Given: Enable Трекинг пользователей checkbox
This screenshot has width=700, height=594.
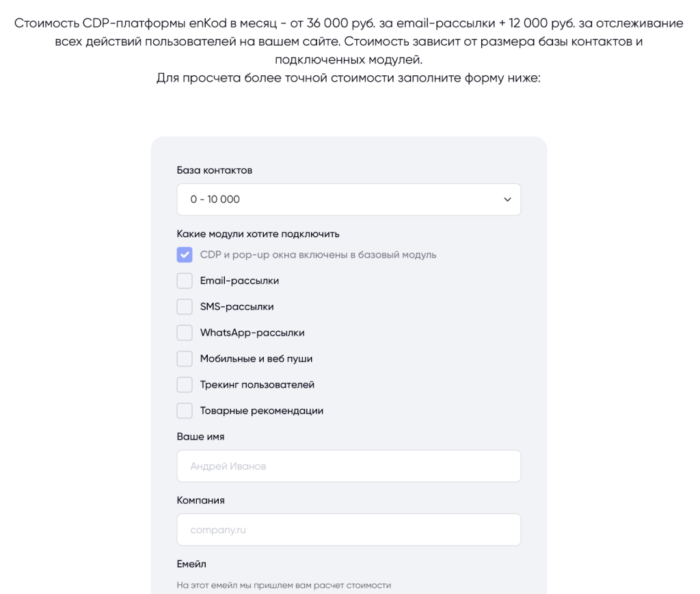Looking at the screenshot, I should coord(185,385).
